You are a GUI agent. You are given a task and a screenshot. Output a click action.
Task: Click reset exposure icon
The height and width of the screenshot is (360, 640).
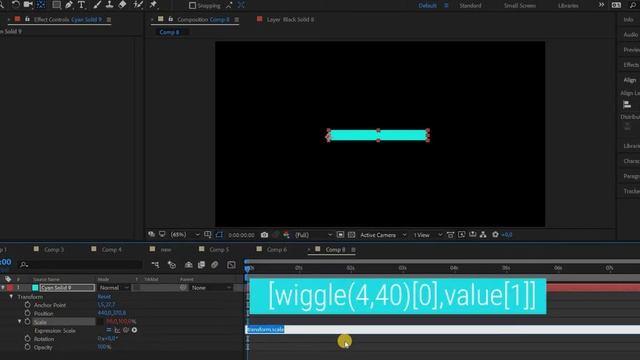(495, 235)
